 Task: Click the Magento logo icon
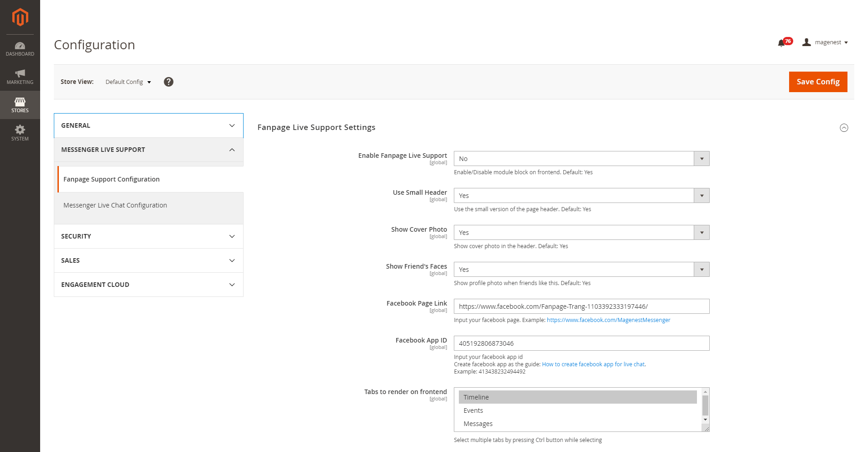coord(20,17)
